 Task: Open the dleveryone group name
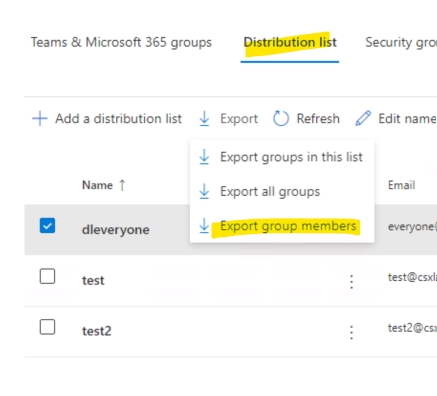coord(116,230)
